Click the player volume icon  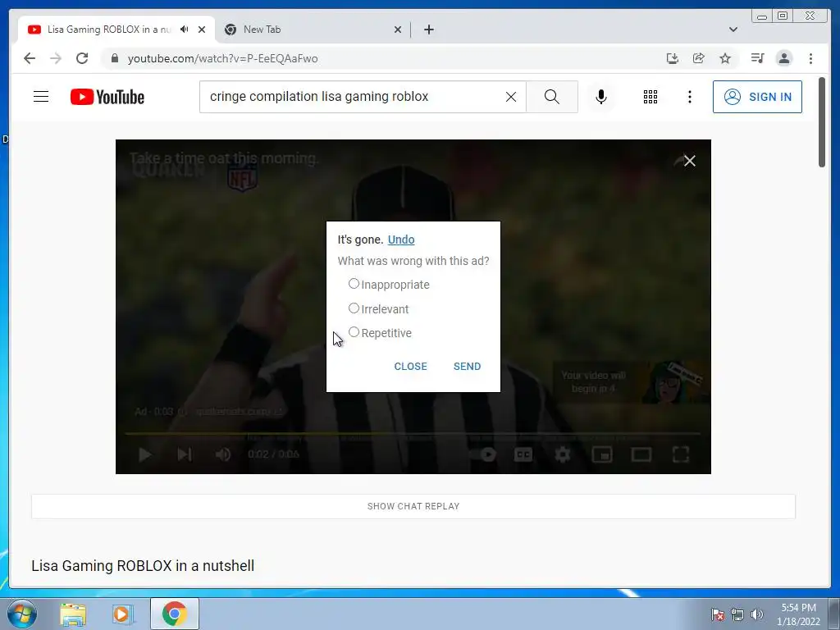(x=223, y=454)
